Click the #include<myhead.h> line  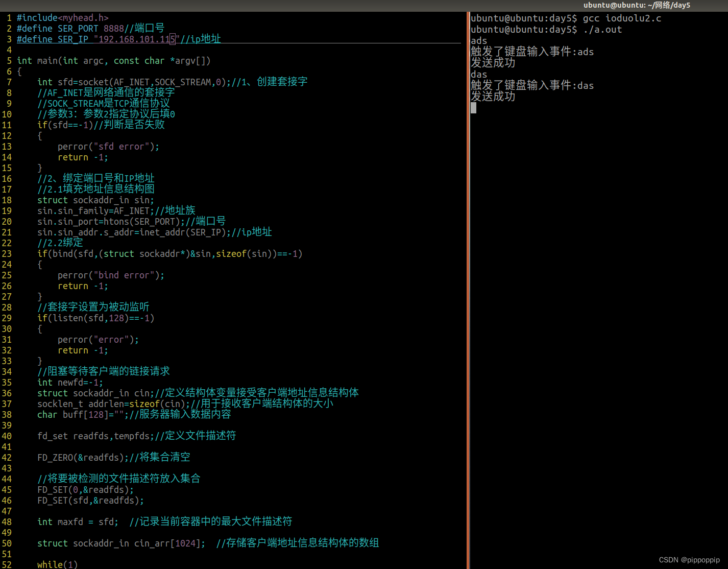pyautogui.click(x=63, y=18)
